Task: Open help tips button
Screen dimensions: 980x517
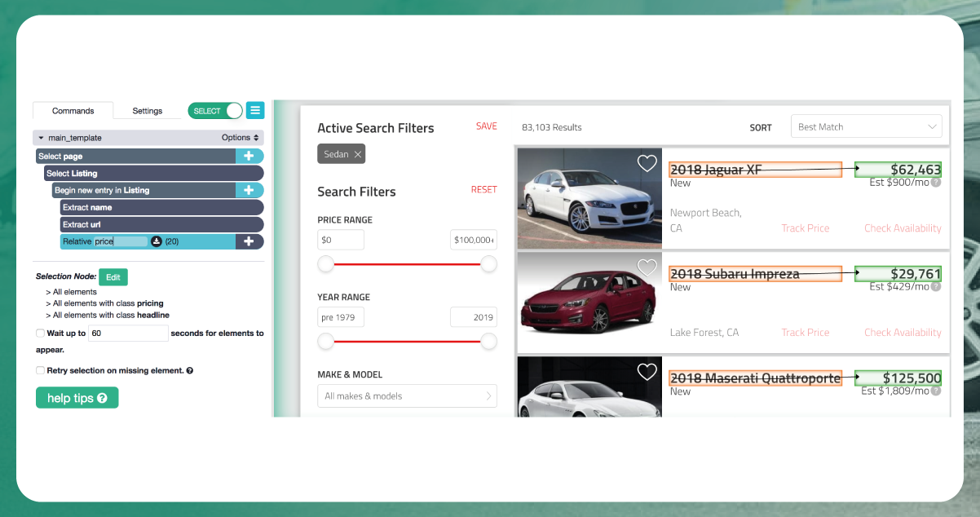Action: [x=77, y=398]
